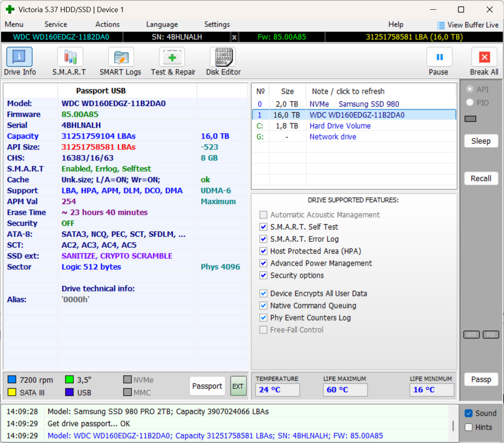Click the Firmware value 85.00A85
This screenshot has width=504, height=443.
pyautogui.click(x=80, y=115)
